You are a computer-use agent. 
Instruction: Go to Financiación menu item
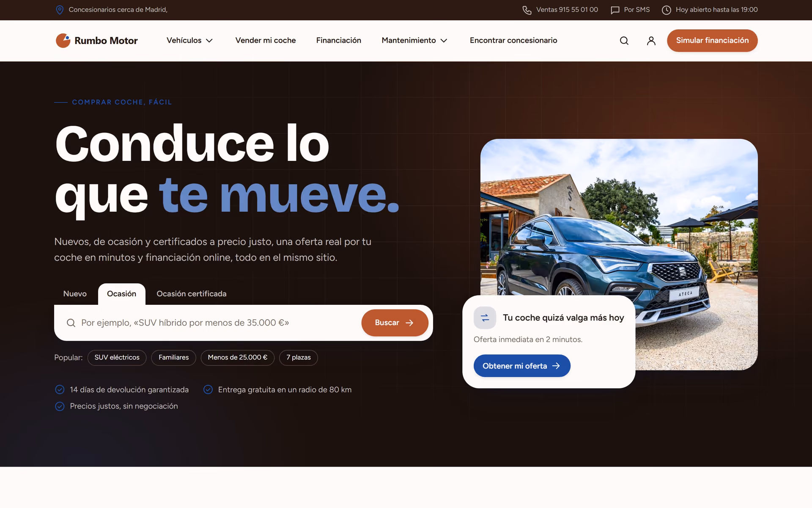338,41
